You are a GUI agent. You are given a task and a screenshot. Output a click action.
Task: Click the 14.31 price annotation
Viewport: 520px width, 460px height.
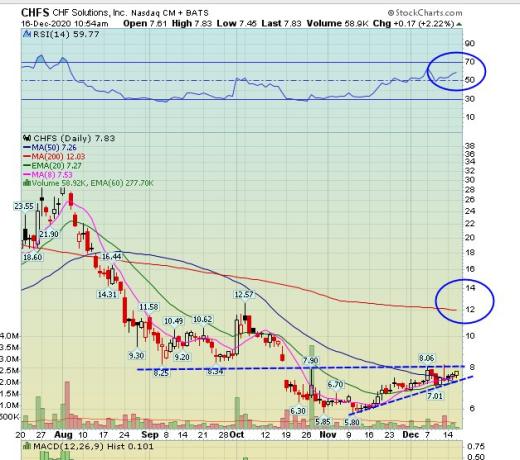click(x=107, y=294)
